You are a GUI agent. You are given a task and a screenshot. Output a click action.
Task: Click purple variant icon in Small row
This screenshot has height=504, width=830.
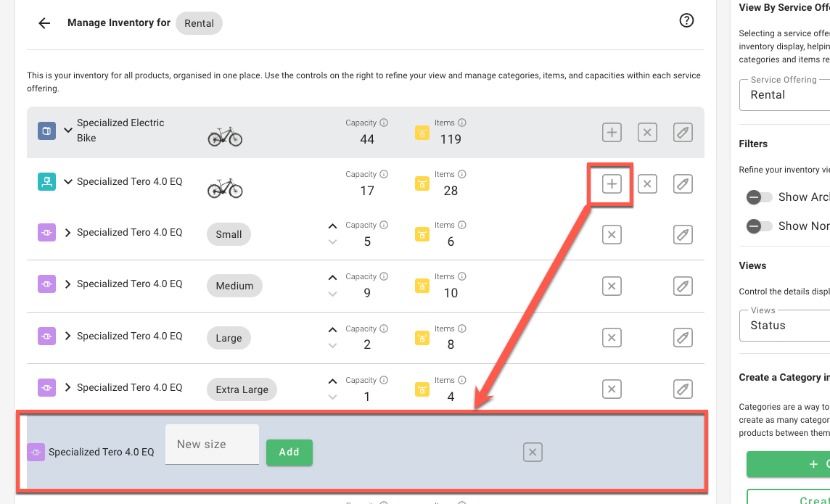(46, 233)
